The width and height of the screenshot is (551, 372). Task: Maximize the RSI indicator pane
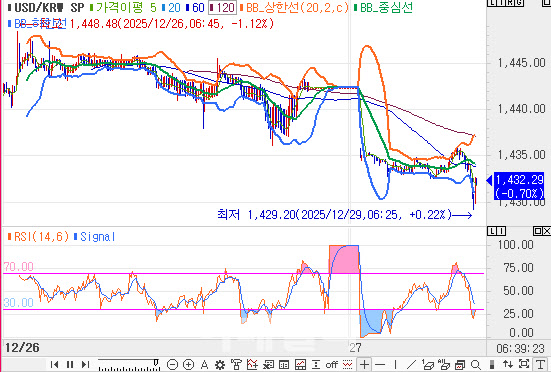(538, 231)
